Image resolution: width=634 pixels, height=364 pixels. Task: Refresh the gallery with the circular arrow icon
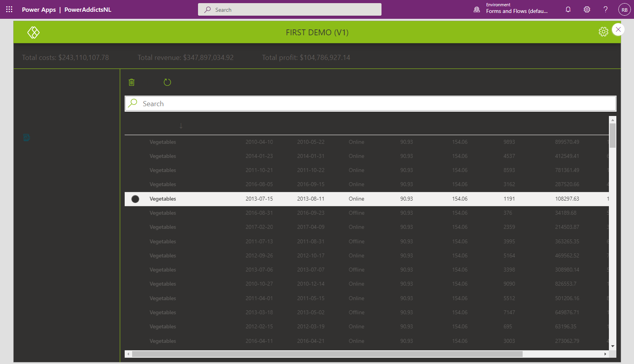pyautogui.click(x=167, y=82)
